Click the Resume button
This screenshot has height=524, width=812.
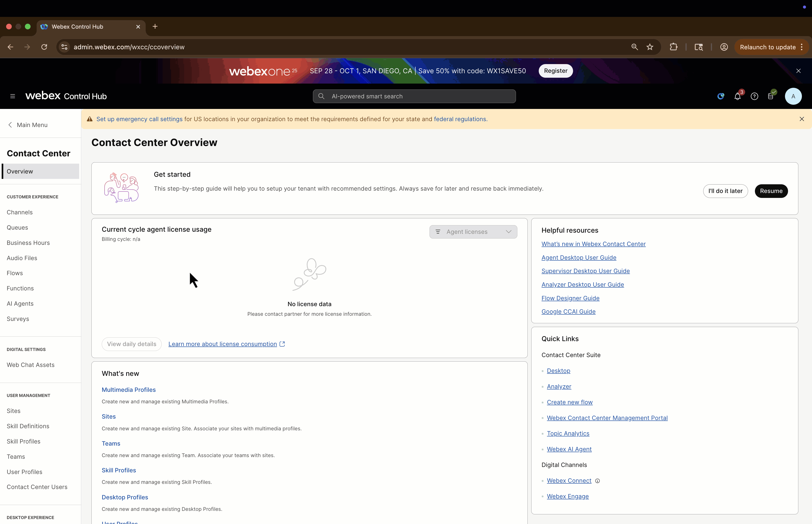coord(771,191)
